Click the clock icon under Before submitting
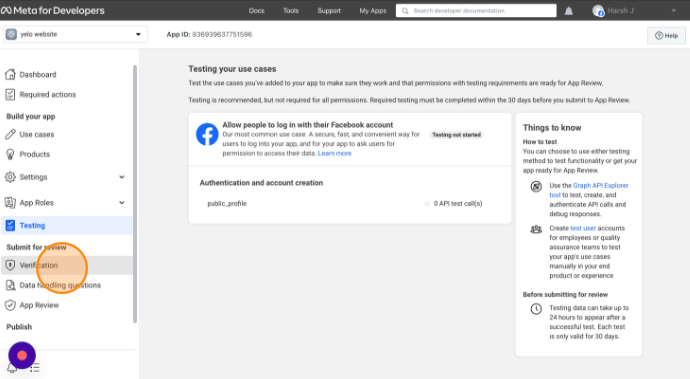 pyautogui.click(x=536, y=309)
